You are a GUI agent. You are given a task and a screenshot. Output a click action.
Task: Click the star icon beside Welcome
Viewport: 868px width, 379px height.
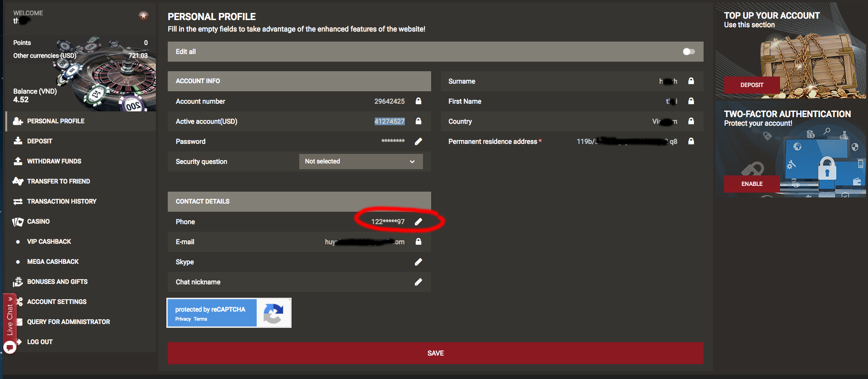click(x=143, y=16)
